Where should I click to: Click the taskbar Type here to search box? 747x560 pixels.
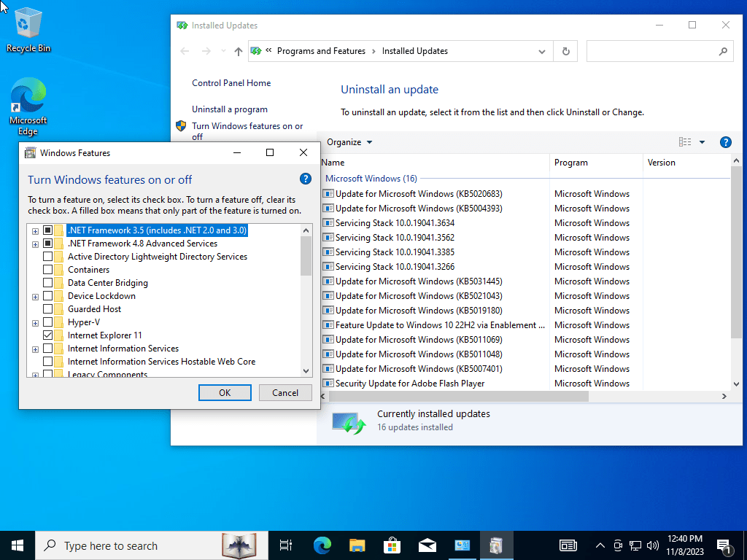152,545
